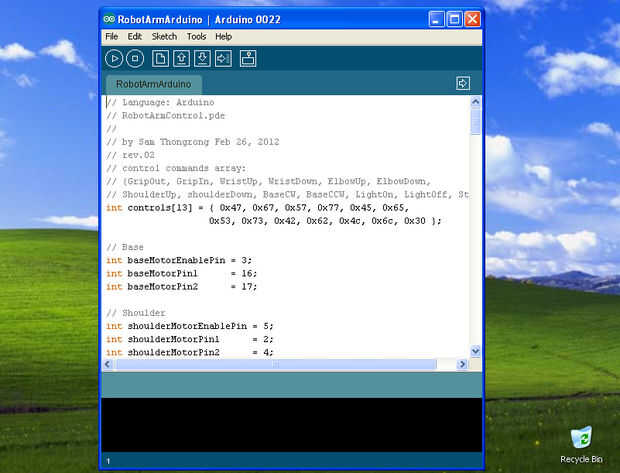Click the '// Shoulder' comment
Screen dimensions: 620x473
[x=136, y=313]
